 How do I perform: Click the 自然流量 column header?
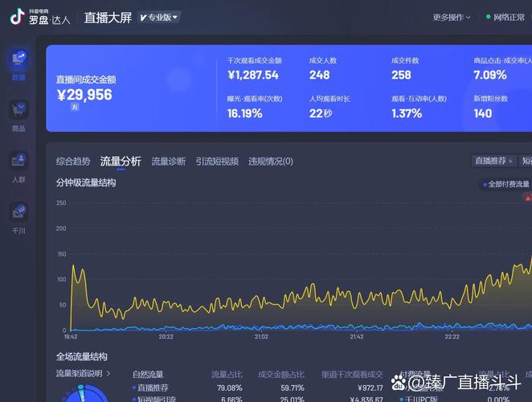coord(148,375)
